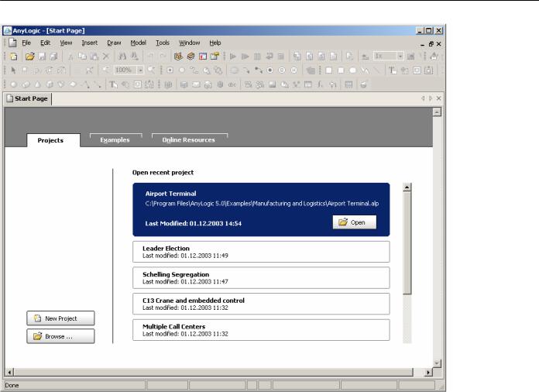The height and width of the screenshot is (392, 539).
Task: Click the Cut scissors toolbar icon
Action: click(70, 57)
